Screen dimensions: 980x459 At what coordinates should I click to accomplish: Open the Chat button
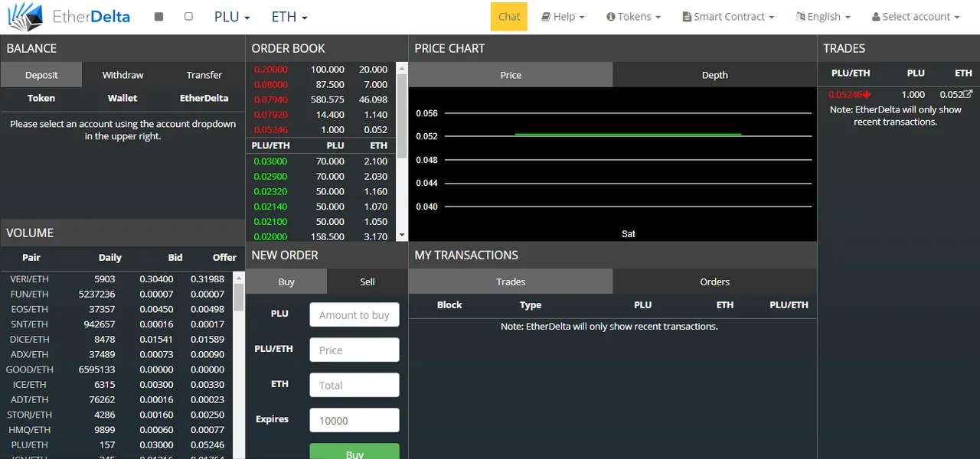(509, 16)
